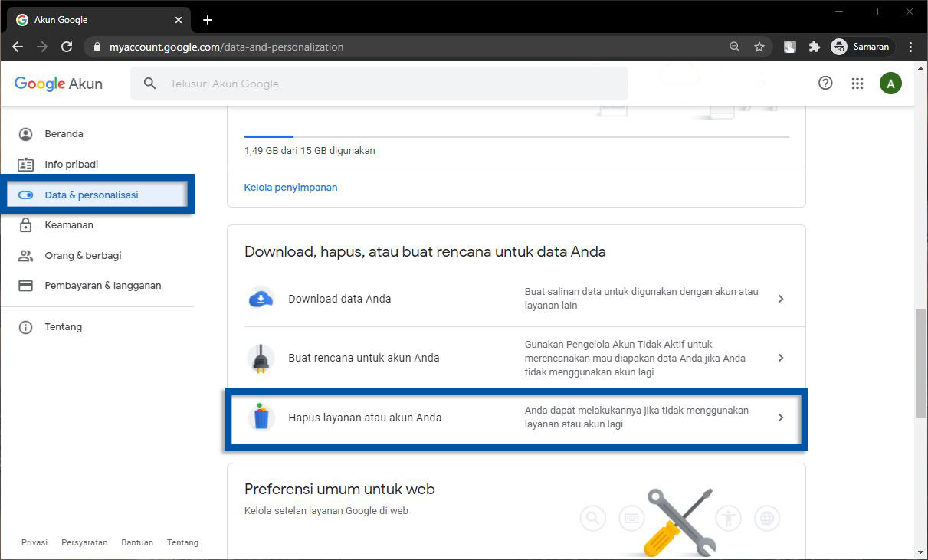Open the browser extensions puzzle icon

point(815,47)
